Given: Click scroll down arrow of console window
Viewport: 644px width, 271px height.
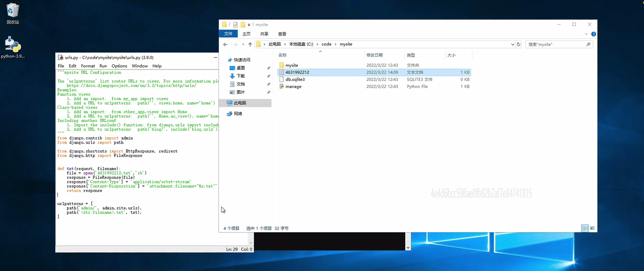Looking at the screenshot, I should [x=408, y=248].
